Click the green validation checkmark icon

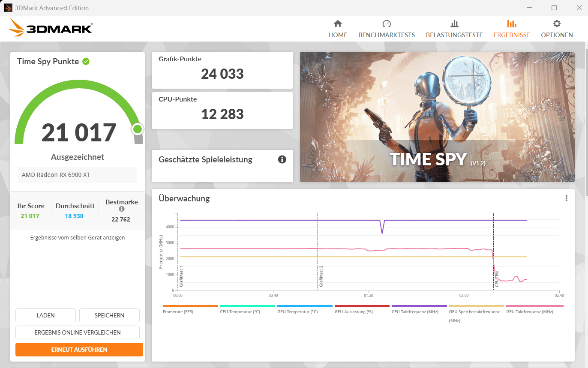pos(86,61)
